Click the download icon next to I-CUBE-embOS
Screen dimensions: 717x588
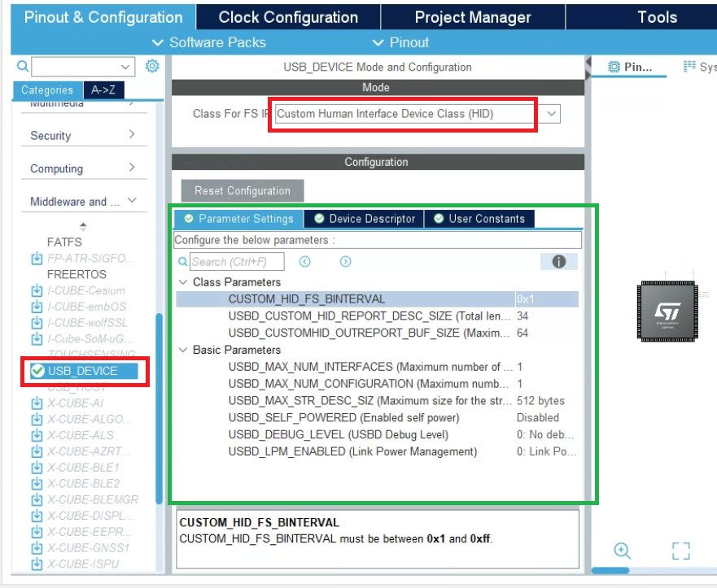point(37,307)
